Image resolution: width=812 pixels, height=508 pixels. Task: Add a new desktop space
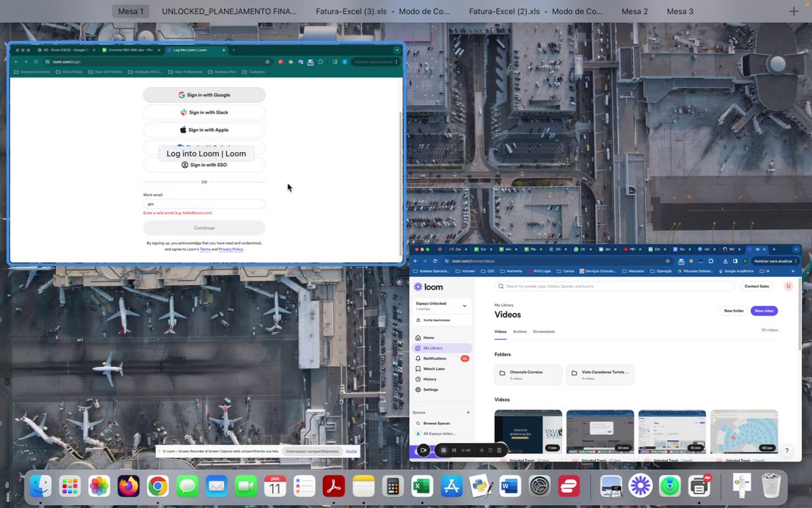[794, 11]
